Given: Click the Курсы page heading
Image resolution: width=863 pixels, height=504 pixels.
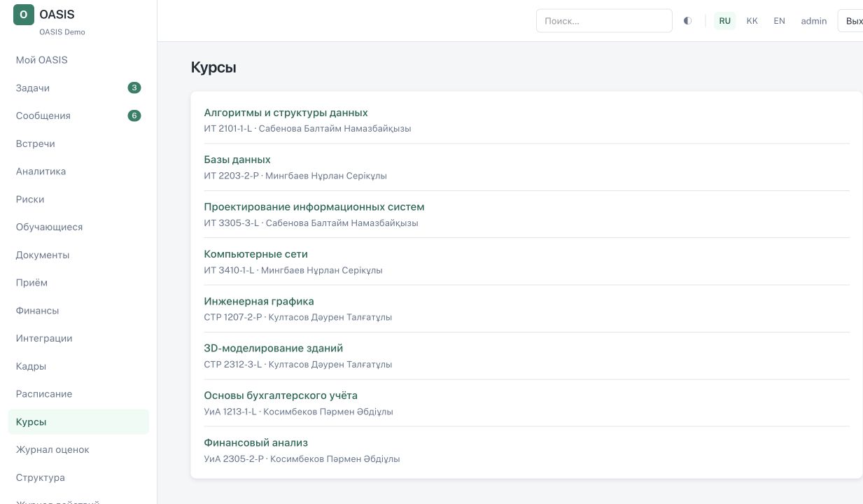Looking at the screenshot, I should click(x=213, y=67).
